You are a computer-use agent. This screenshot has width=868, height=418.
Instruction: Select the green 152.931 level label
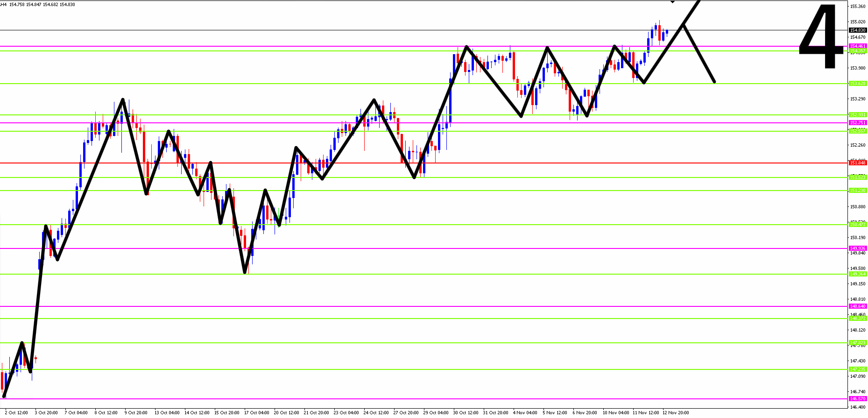858,115
